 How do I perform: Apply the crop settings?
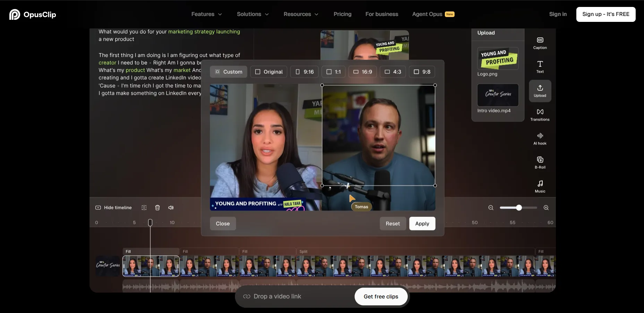click(422, 223)
